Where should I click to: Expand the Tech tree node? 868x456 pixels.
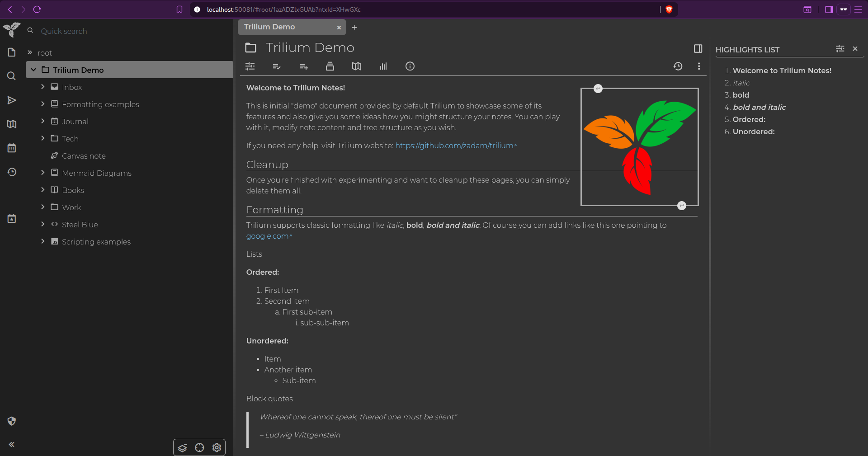pyautogui.click(x=43, y=138)
